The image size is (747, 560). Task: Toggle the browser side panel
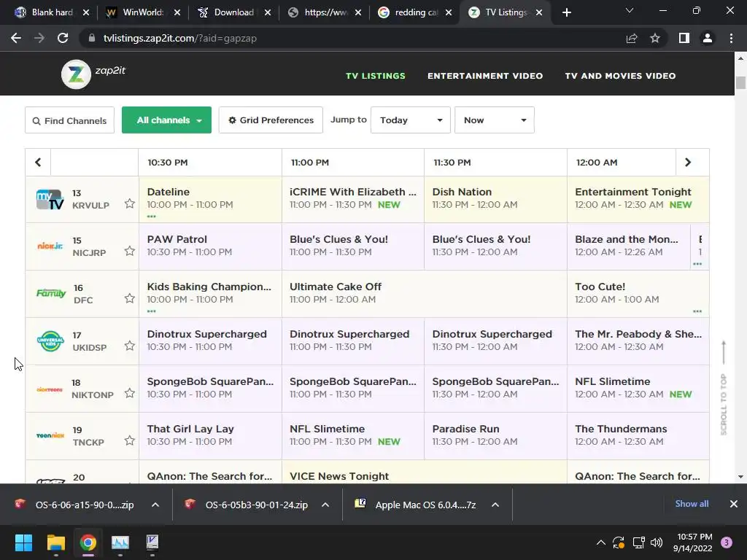tap(684, 38)
